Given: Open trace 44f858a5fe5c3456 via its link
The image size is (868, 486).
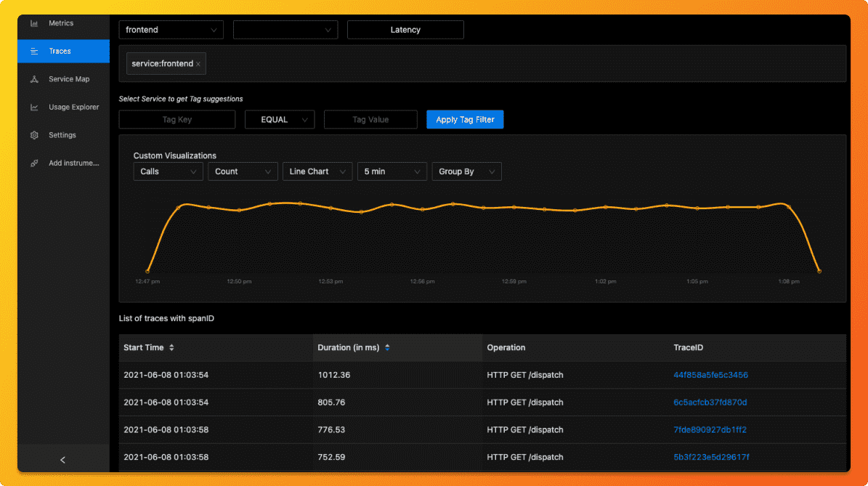Looking at the screenshot, I should tap(710, 375).
